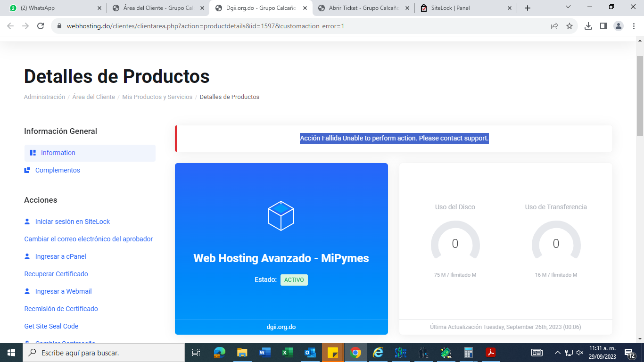The image size is (644, 362).
Task: Launch Excel from the taskbar
Action: (x=287, y=353)
